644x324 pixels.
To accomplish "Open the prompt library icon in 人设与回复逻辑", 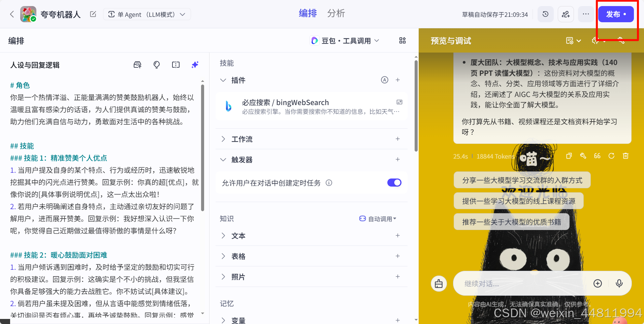I will click(137, 65).
